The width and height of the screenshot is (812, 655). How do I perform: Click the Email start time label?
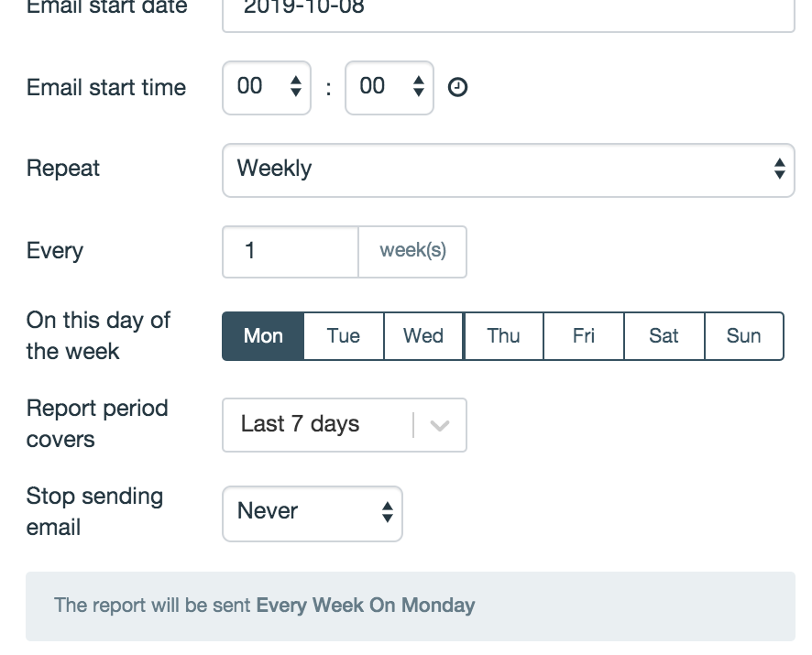tap(106, 88)
